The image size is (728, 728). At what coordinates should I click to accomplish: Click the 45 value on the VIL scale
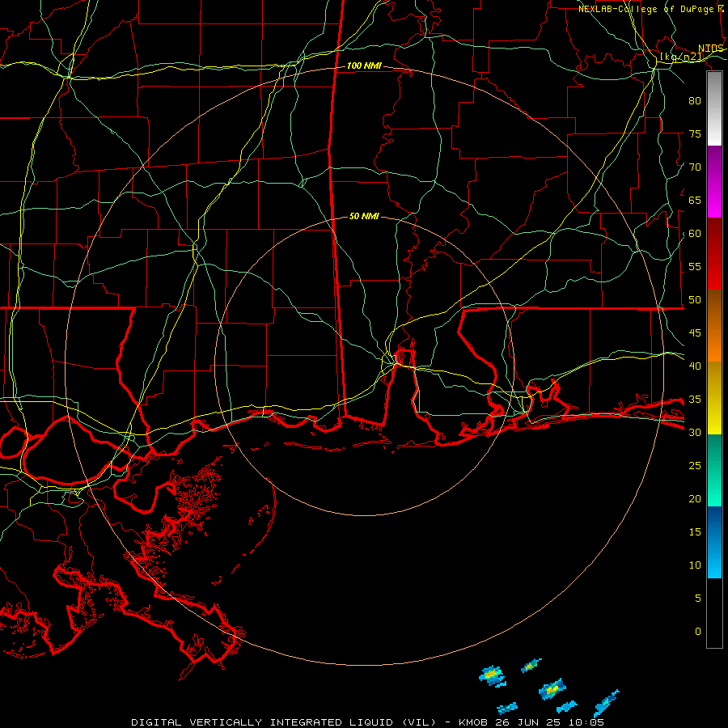tap(695, 333)
